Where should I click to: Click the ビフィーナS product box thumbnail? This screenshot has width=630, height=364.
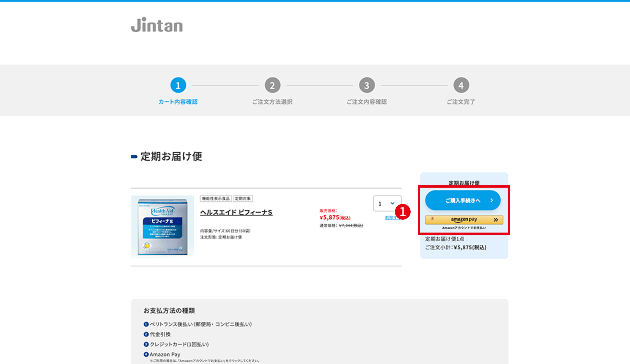pyautogui.click(x=163, y=227)
